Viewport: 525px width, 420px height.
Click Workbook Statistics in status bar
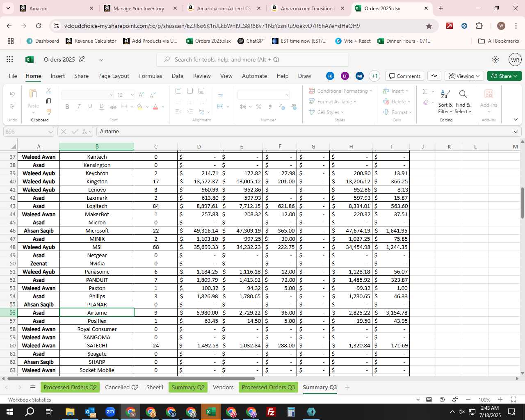point(30,399)
